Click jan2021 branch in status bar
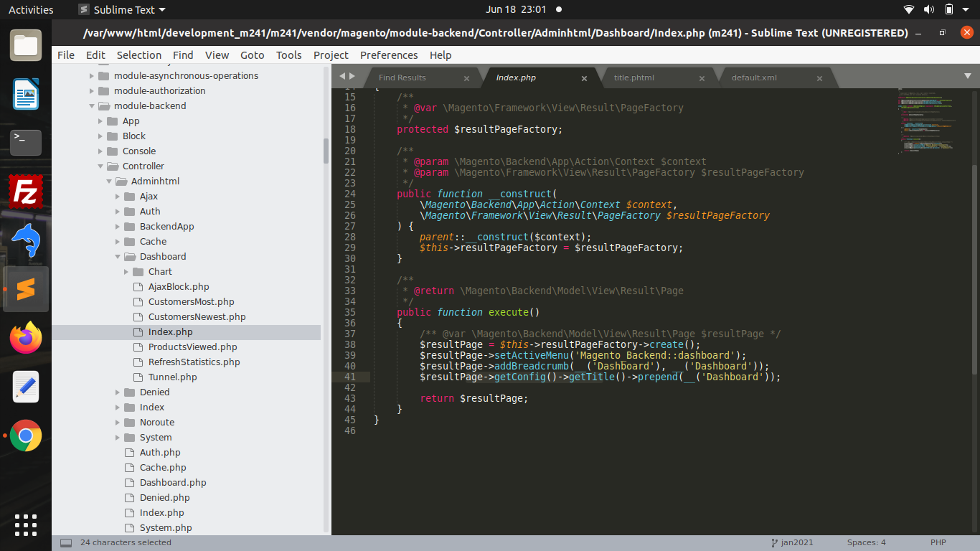This screenshot has height=551, width=980. (798, 542)
